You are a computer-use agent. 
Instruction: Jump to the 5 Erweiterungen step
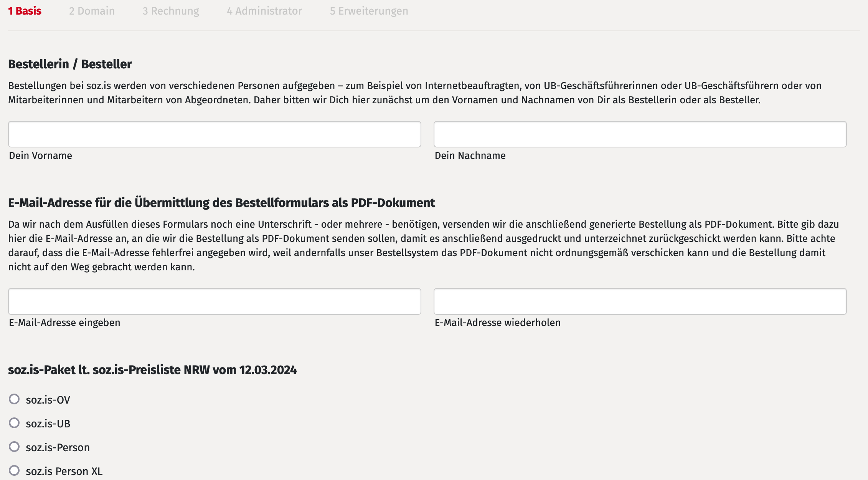tap(369, 11)
